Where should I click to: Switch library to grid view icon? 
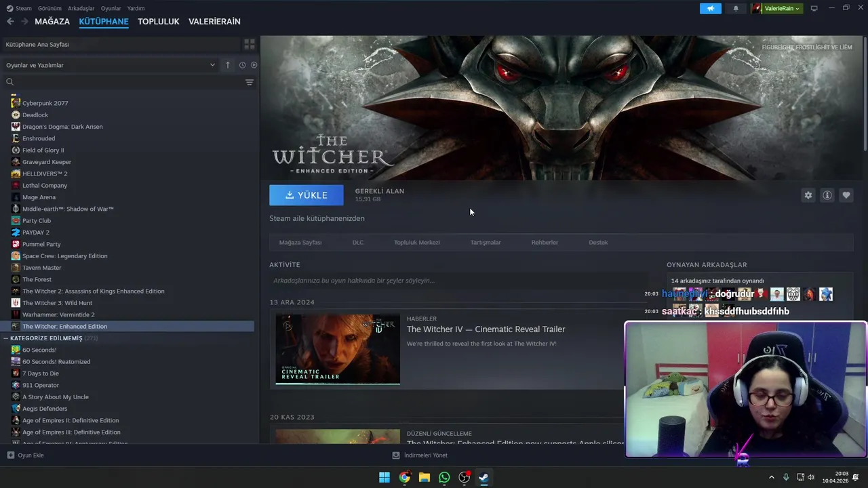250,44
